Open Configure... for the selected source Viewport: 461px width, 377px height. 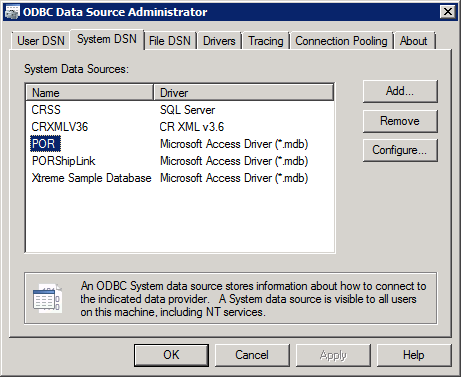400,150
